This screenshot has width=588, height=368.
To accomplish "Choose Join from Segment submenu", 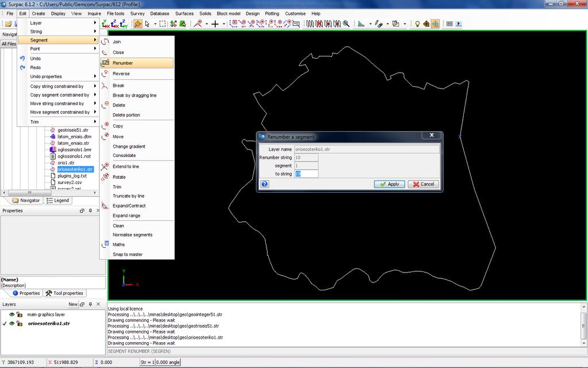I will (x=137, y=41).
